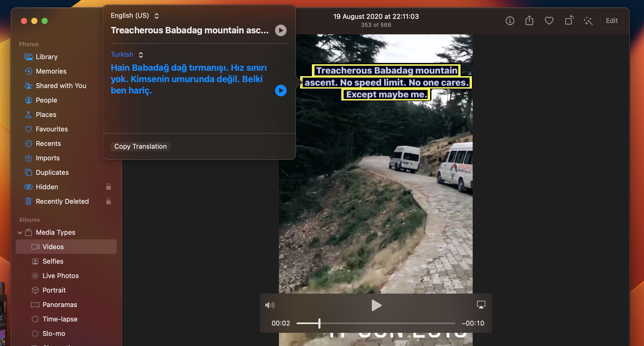Open the Live Photos album
This screenshot has width=644, height=346.
[60, 276]
